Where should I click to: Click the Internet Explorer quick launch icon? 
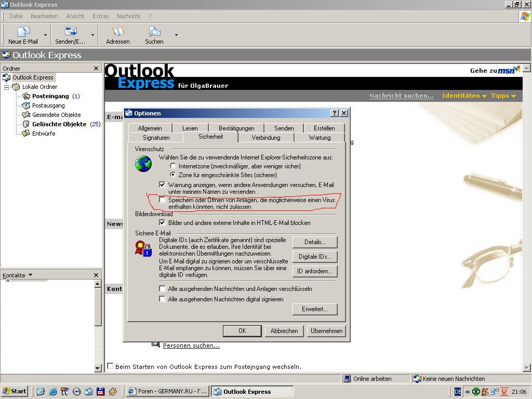52,392
